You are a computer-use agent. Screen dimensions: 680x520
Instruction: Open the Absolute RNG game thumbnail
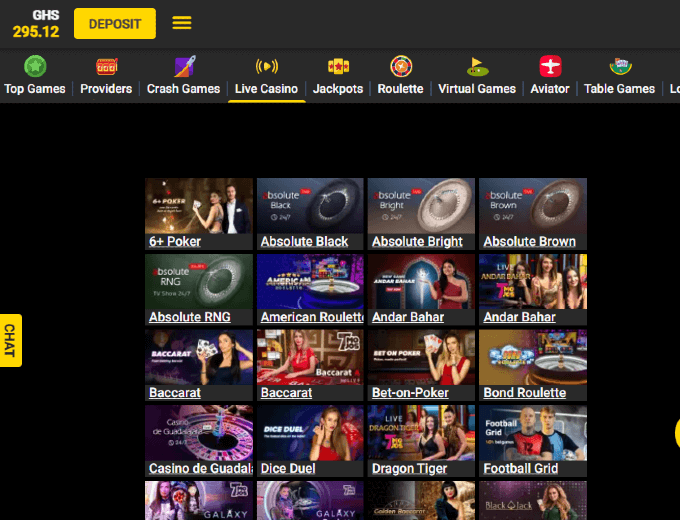[199, 281]
